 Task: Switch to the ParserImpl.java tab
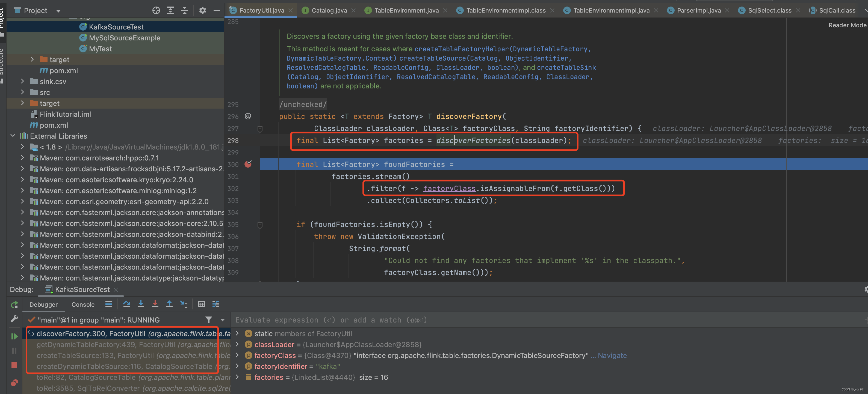pos(698,10)
